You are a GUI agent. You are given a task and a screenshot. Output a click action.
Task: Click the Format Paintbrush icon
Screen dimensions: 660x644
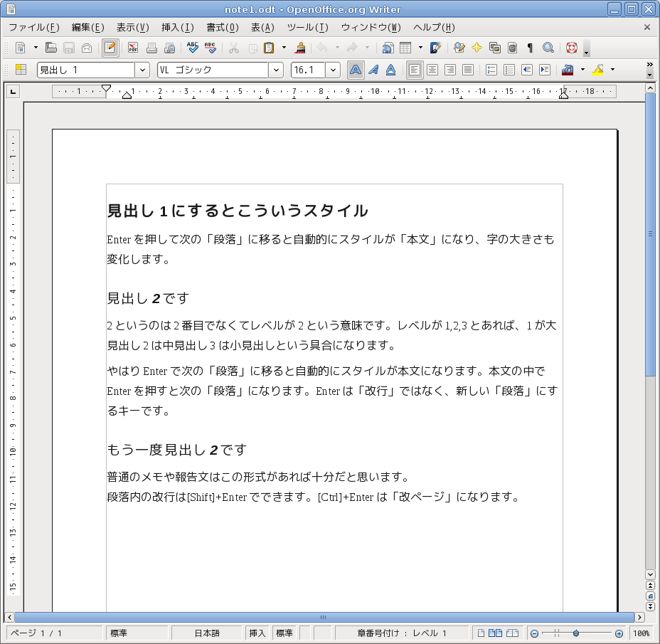tap(301, 48)
